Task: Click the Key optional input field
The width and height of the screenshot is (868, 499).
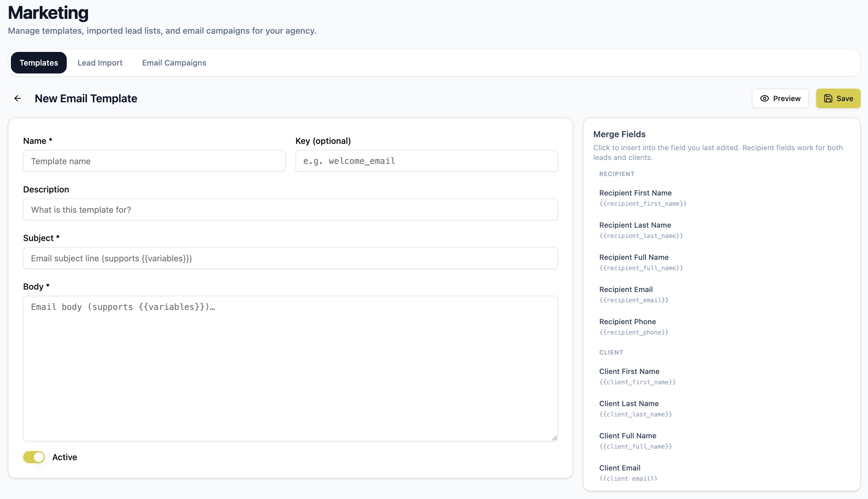Action: [x=426, y=161]
